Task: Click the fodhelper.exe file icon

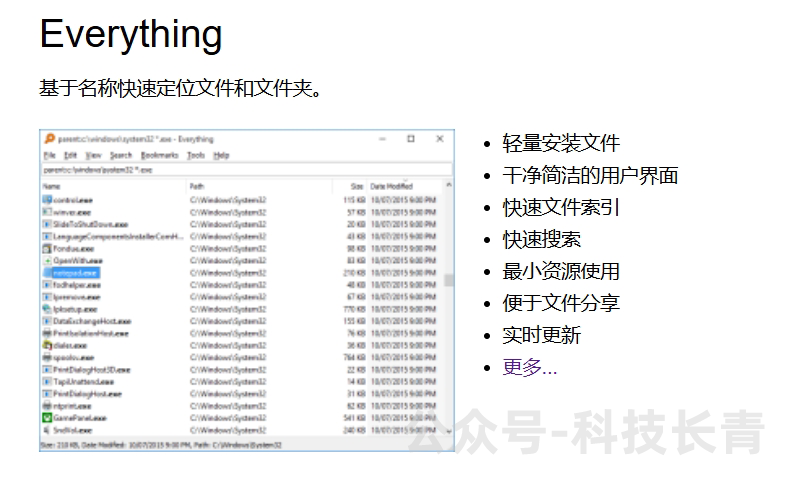Action: point(47,285)
